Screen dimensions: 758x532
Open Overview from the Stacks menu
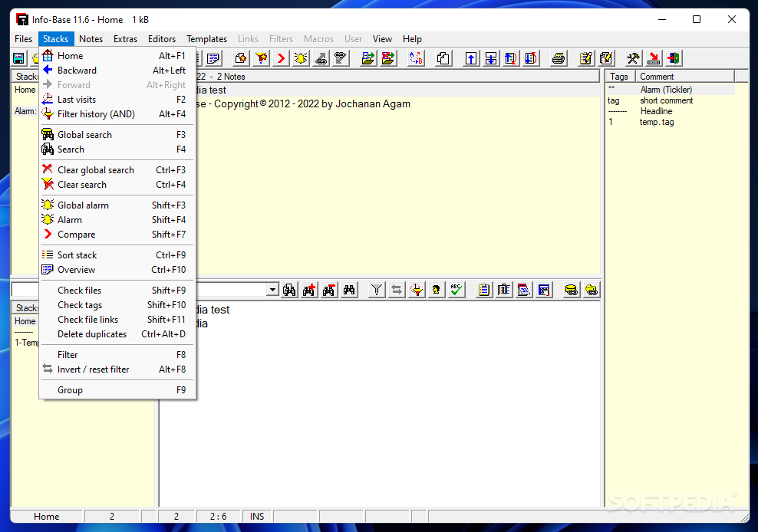point(117,270)
